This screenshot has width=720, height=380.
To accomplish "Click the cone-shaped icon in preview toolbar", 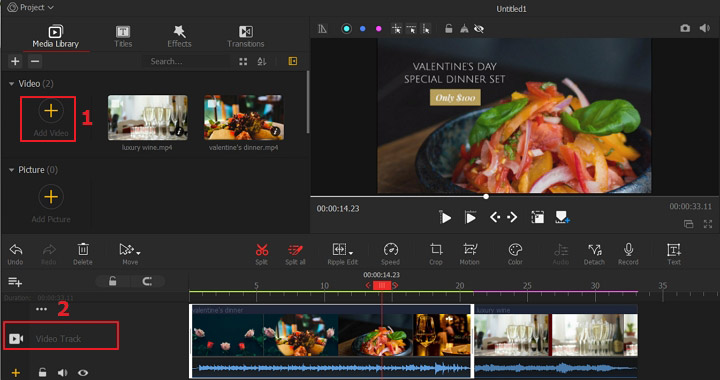I will click(x=464, y=29).
